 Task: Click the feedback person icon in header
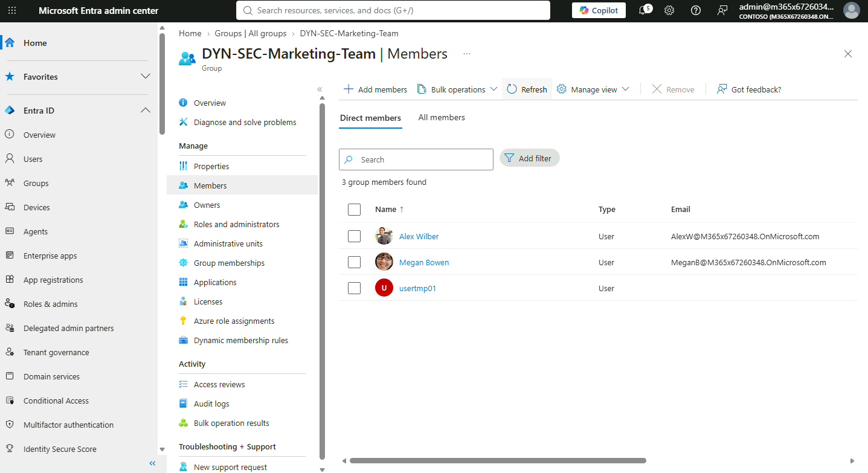click(x=722, y=10)
